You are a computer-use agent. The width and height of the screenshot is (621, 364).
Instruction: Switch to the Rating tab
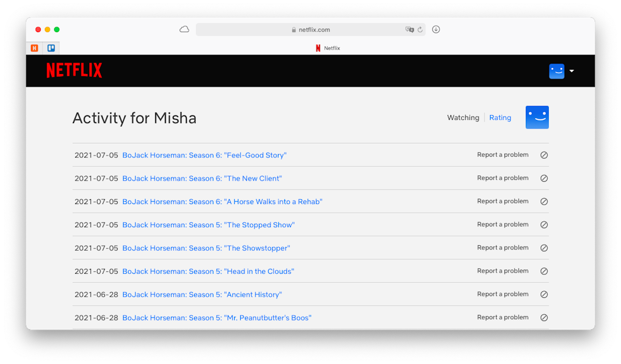[500, 117]
